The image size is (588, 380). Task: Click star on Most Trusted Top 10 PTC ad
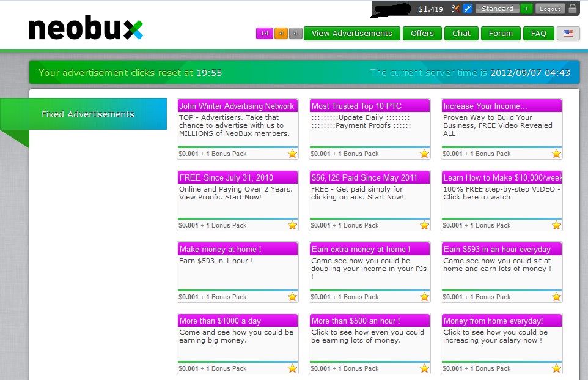(x=425, y=154)
